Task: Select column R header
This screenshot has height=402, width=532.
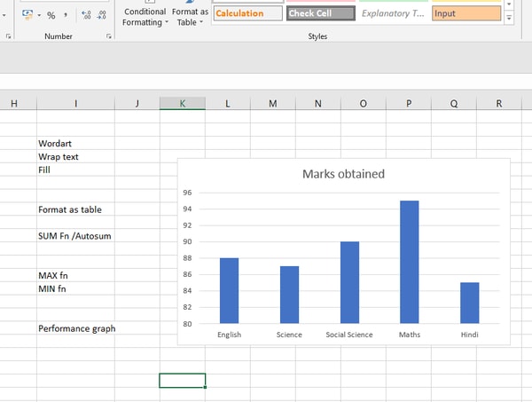Action: (x=499, y=104)
